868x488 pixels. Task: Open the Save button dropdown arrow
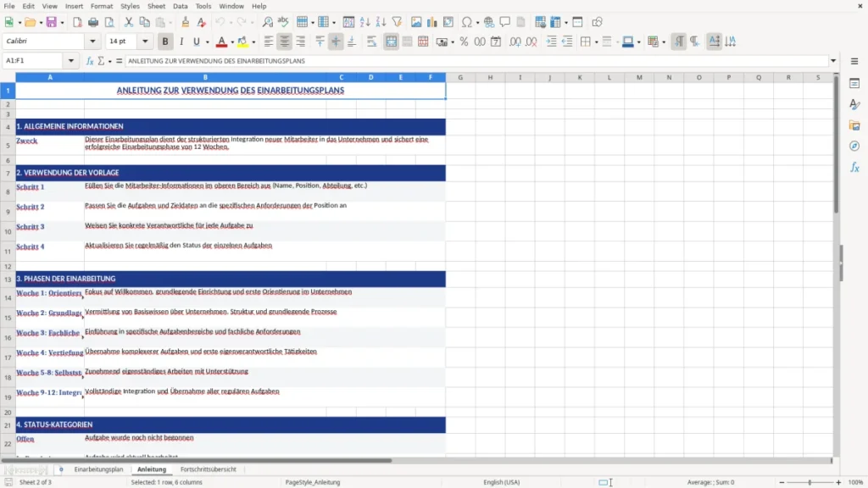coord(62,23)
